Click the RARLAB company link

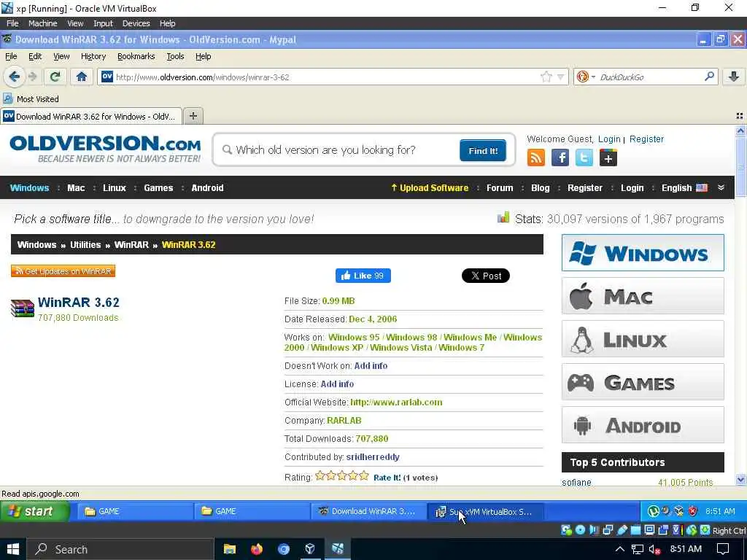(344, 421)
